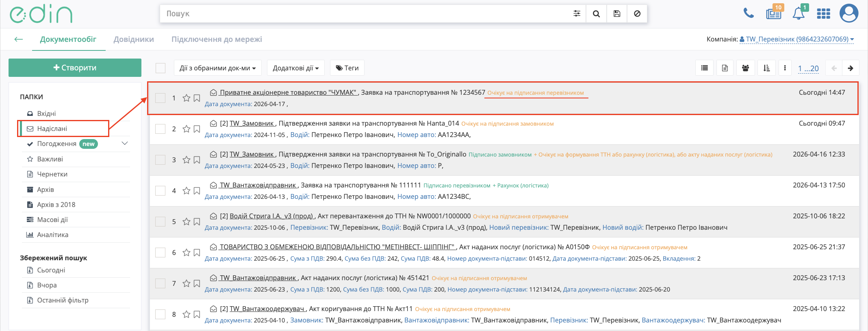The image size is (868, 331).
Task: Switch to the Документообіг tab
Action: point(68,39)
